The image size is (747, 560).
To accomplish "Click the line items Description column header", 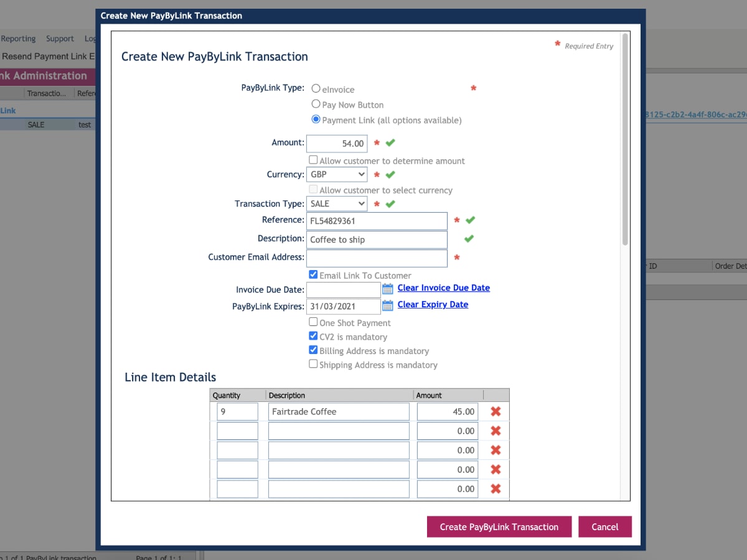I will tap(339, 395).
